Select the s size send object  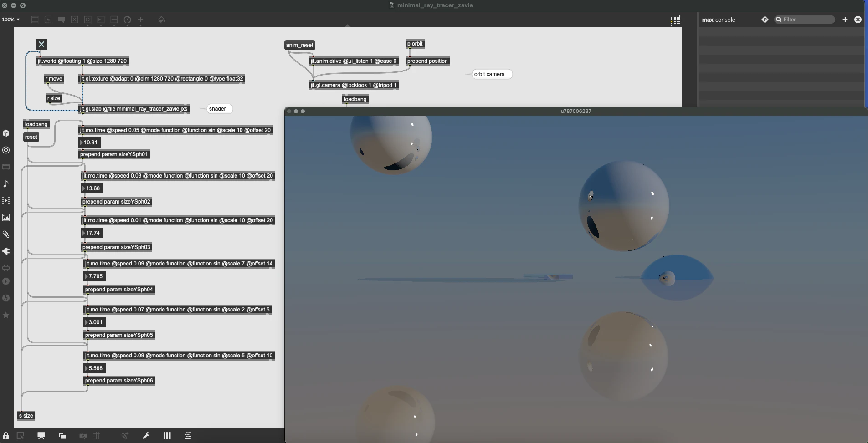point(26,416)
